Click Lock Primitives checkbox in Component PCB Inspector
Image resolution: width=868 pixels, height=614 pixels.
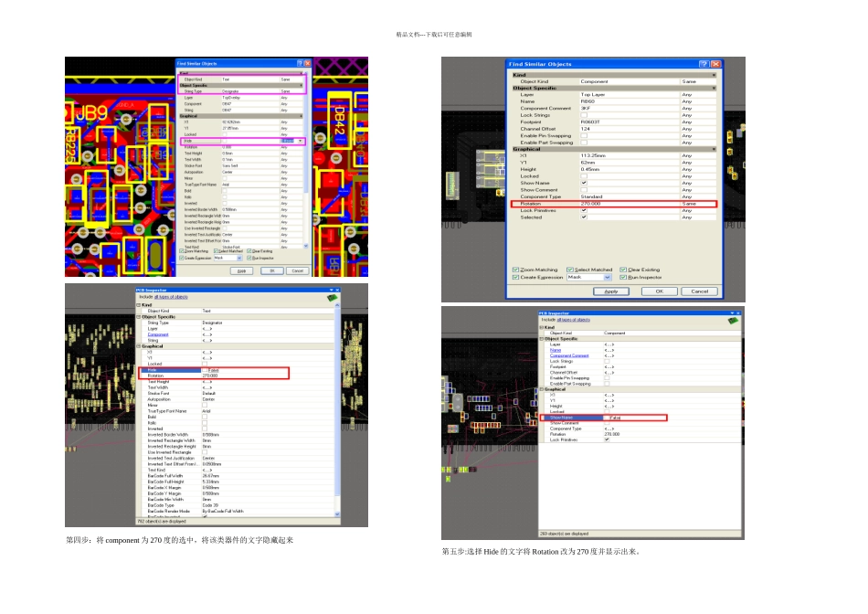pos(607,439)
